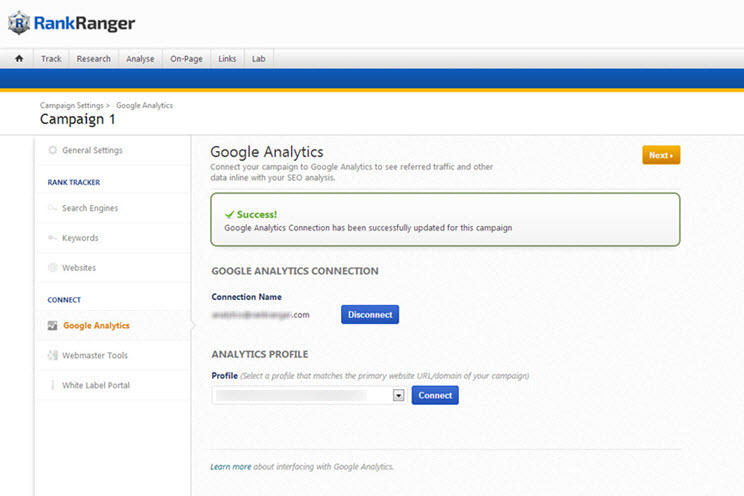Click the RankRanger logo
744x496 pixels.
[x=72, y=23]
